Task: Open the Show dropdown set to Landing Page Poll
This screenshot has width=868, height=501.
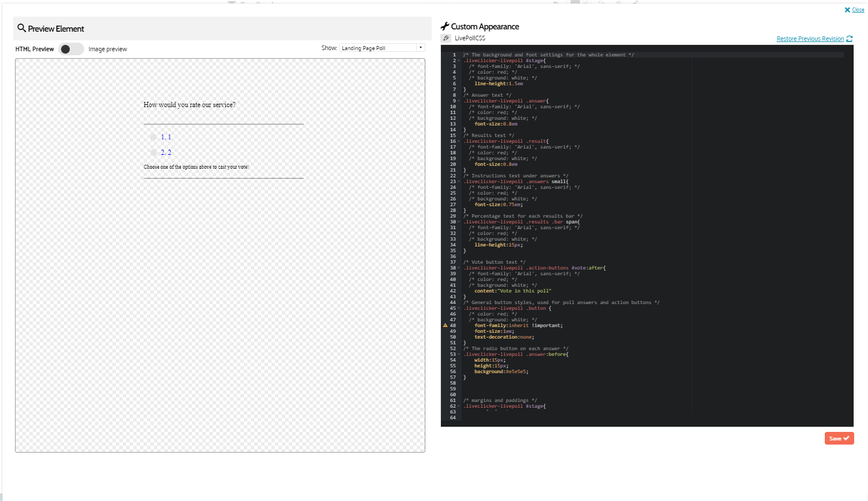Action: pyautogui.click(x=382, y=48)
